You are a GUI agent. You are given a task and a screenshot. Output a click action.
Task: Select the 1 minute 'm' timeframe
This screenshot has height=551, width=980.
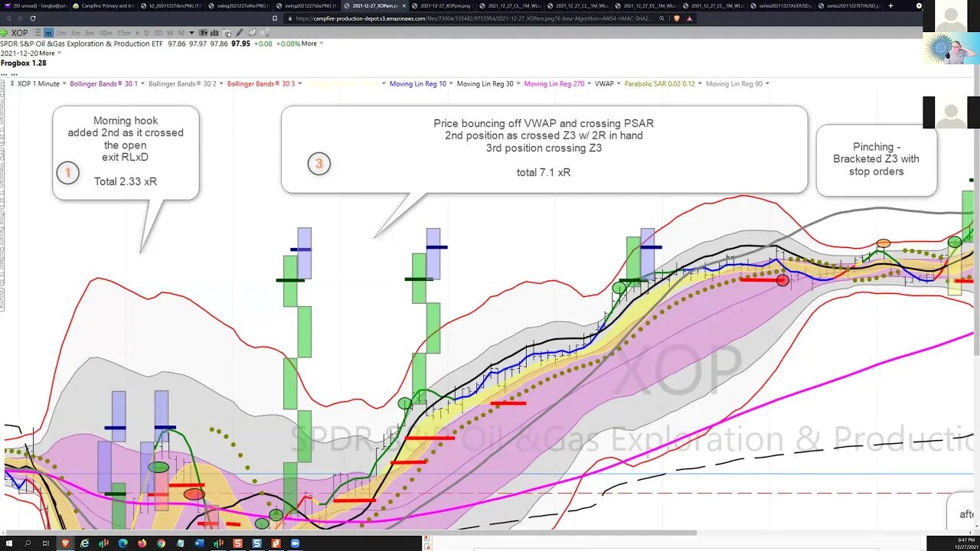tap(48, 33)
